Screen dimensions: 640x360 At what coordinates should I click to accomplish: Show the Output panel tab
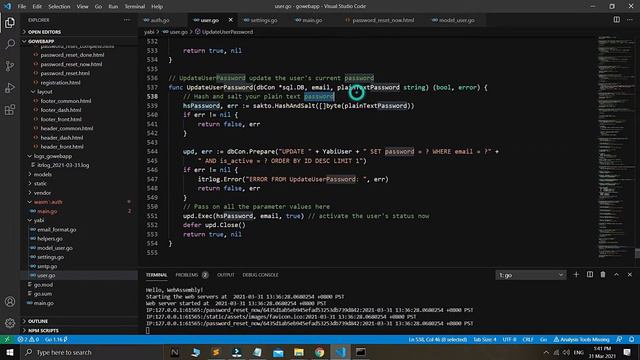(225, 275)
